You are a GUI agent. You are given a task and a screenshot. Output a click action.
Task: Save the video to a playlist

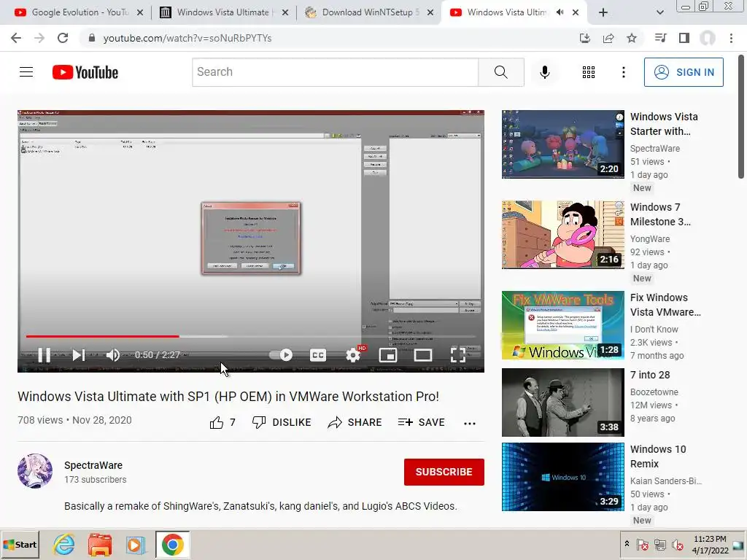(x=422, y=422)
